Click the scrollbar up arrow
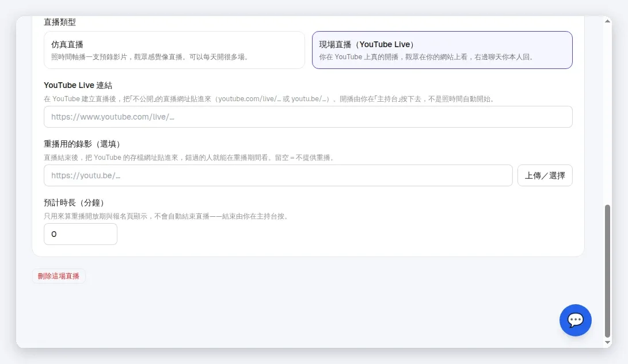 (x=608, y=21)
